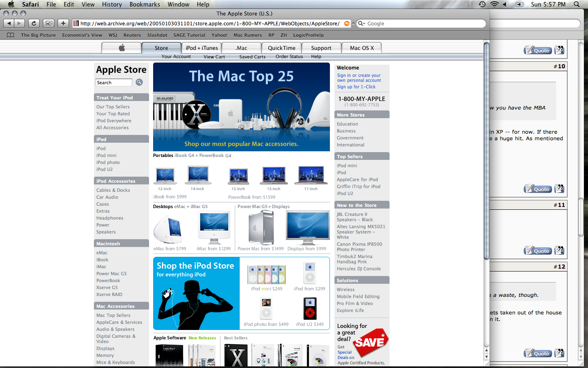This screenshot has height=368, width=588.
Task: Open the Order Status link
Action: tap(289, 56)
